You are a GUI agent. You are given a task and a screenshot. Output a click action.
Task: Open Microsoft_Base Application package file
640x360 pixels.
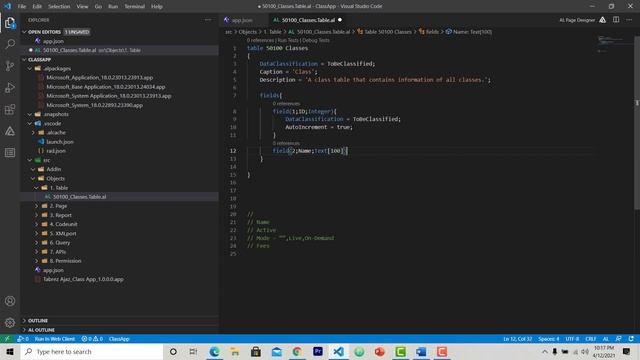point(106,87)
